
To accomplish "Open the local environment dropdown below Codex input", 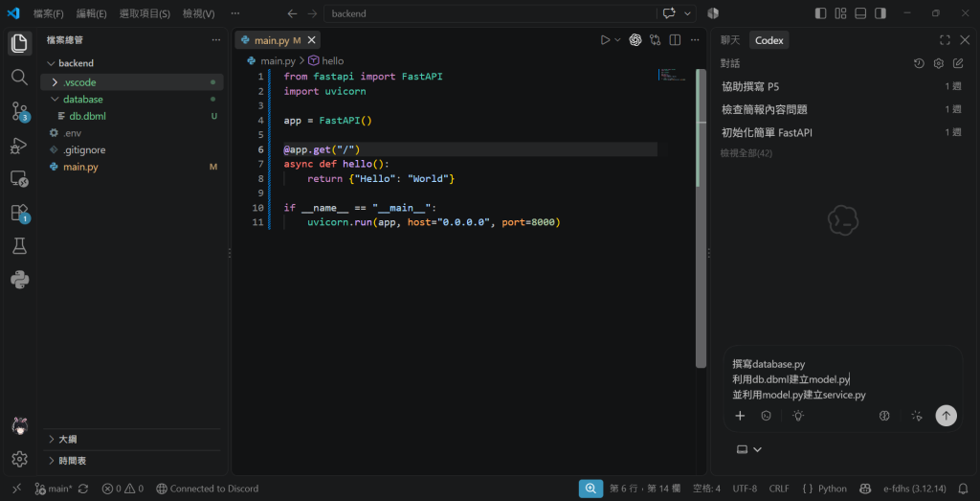I will [x=749, y=449].
